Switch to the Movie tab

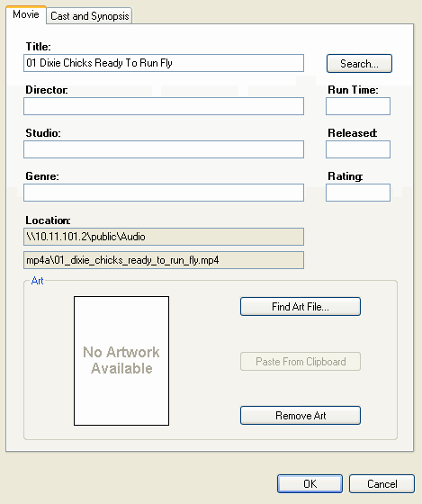[x=26, y=14]
